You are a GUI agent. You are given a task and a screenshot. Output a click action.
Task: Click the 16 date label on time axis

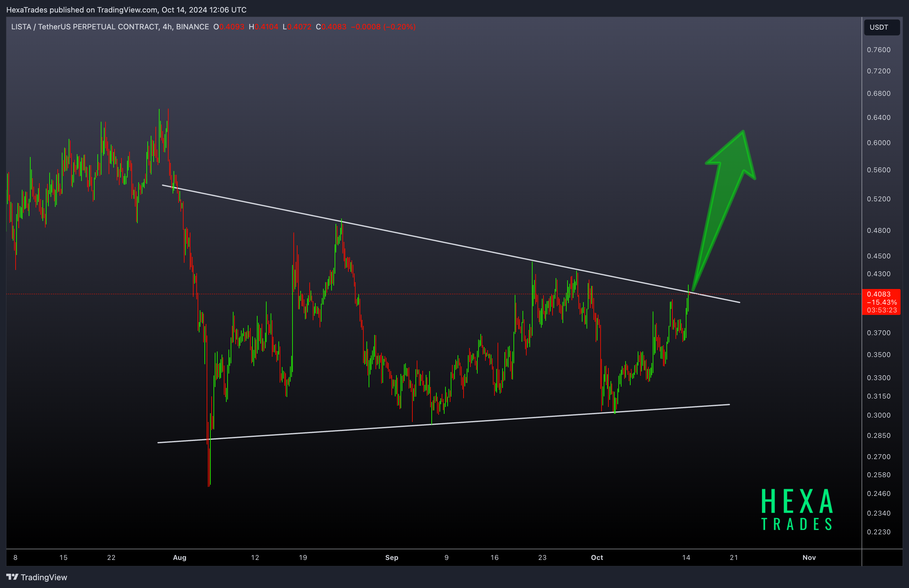[494, 558]
